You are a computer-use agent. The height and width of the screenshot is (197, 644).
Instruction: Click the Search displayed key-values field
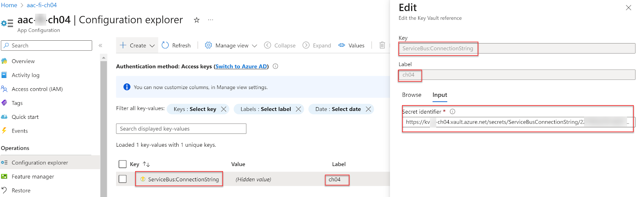click(181, 129)
